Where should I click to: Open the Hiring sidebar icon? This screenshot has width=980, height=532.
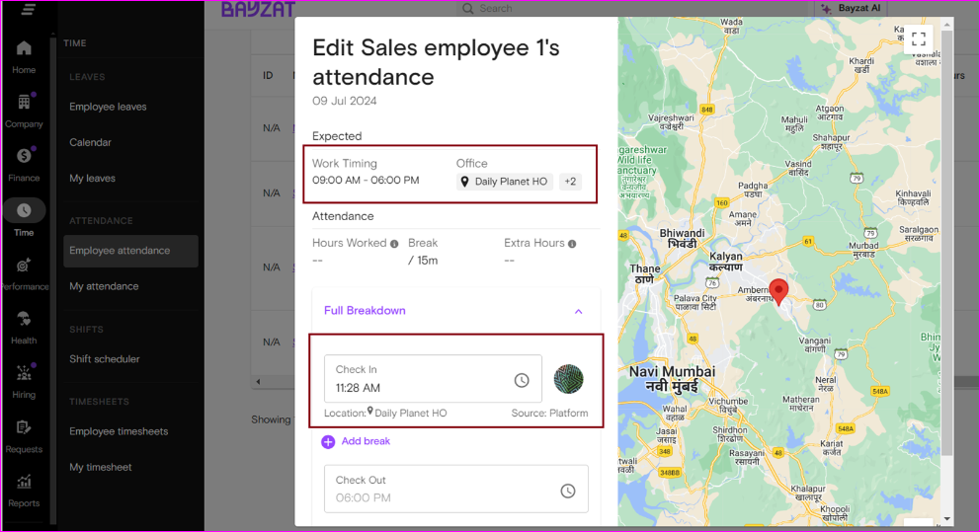coord(24,373)
